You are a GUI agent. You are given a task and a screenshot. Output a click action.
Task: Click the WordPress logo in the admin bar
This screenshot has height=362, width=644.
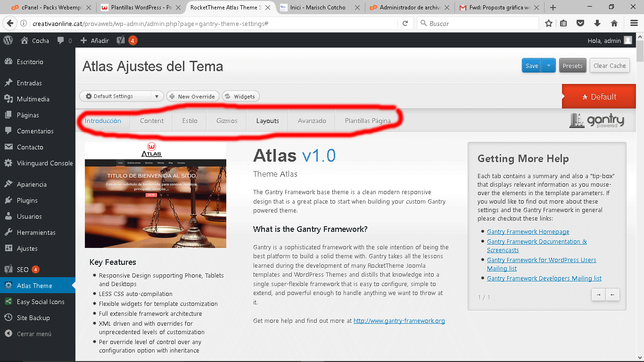tap(8, 41)
